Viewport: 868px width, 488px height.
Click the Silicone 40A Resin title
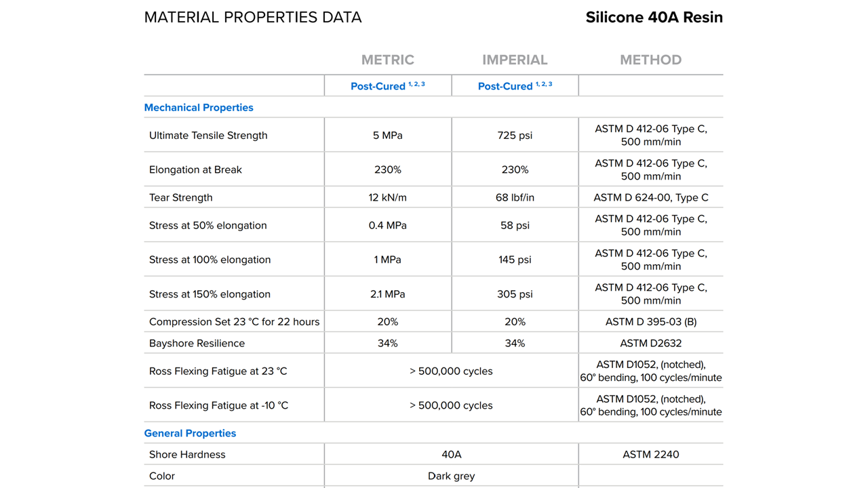pos(654,18)
